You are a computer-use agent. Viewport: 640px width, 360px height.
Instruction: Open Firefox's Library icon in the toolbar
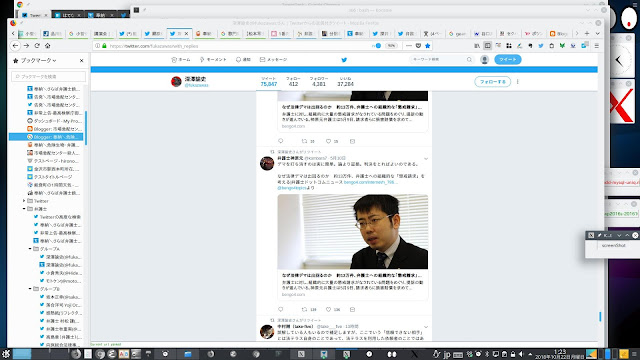(x=477, y=46)
